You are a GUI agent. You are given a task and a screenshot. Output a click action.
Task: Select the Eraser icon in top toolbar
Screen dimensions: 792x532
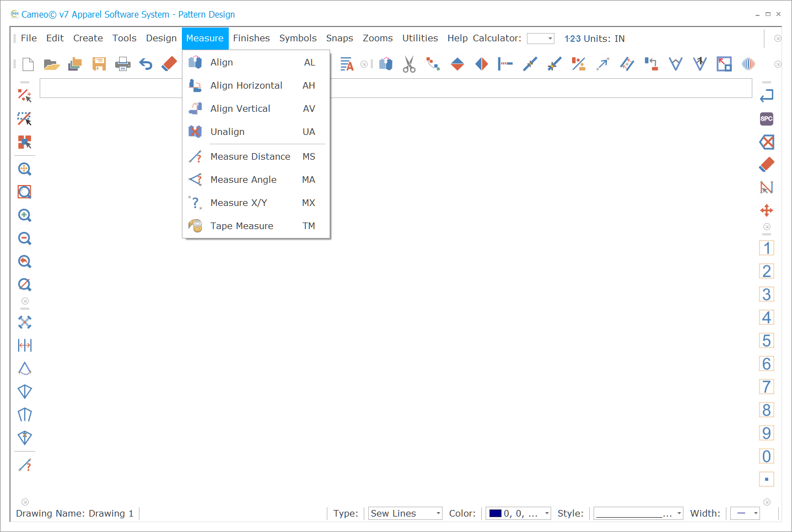[169, 64]
